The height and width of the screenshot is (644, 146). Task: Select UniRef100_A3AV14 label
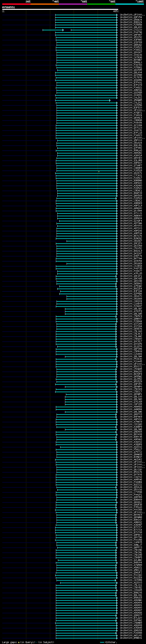pyautogui.click(x=131, y=155)
